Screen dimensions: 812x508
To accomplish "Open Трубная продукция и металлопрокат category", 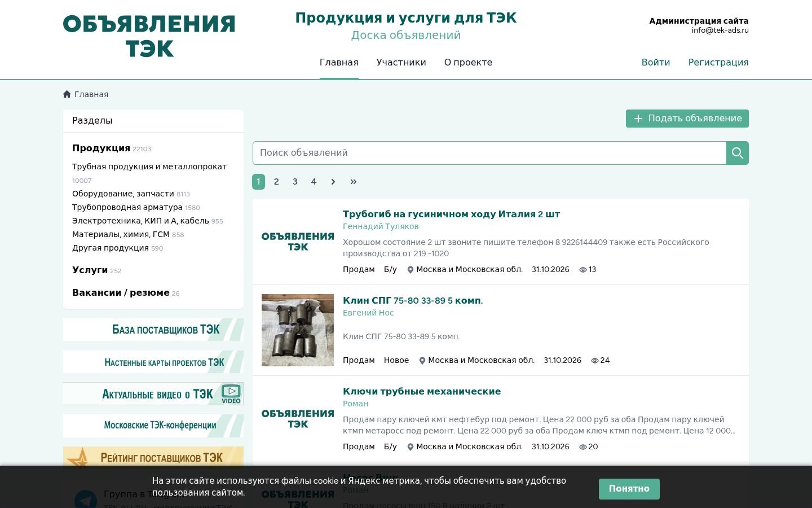I will coord(149,167).
